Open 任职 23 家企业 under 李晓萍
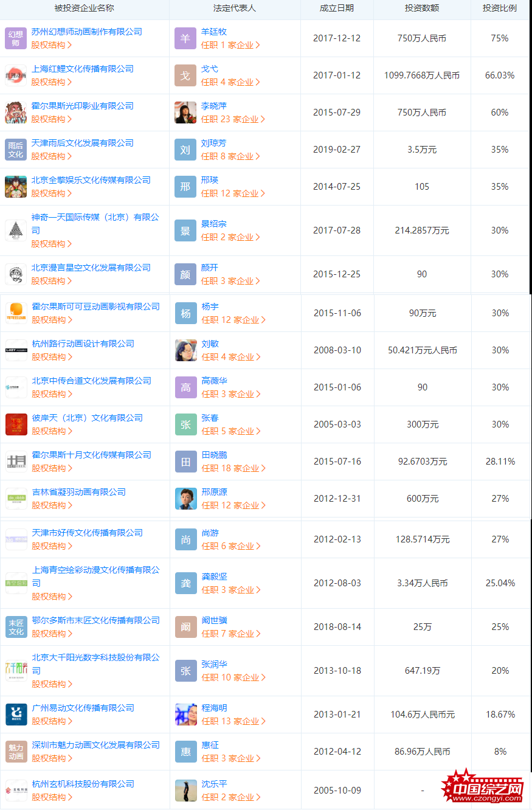Image resolution: width=532 pixels, height=810 pixels. tap(233, 119)
